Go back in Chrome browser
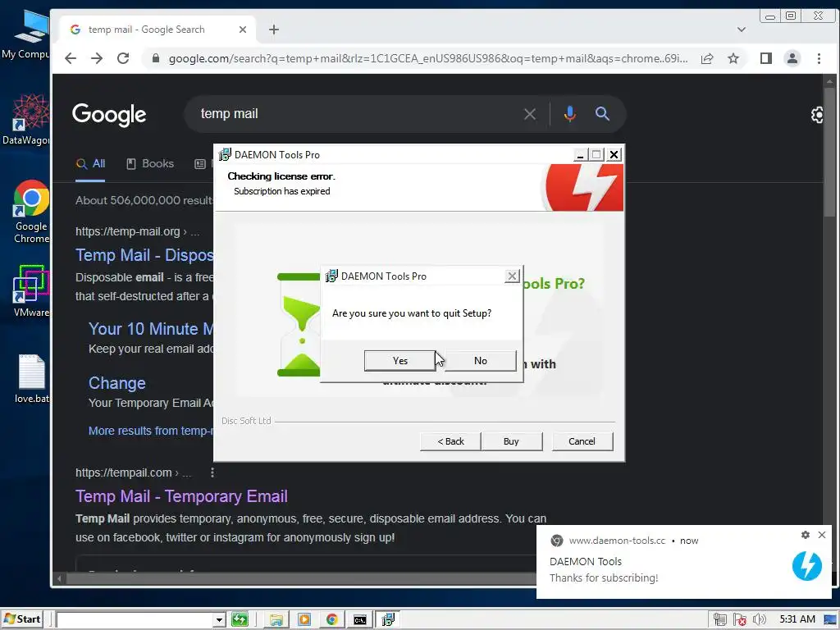 [71, 58]
